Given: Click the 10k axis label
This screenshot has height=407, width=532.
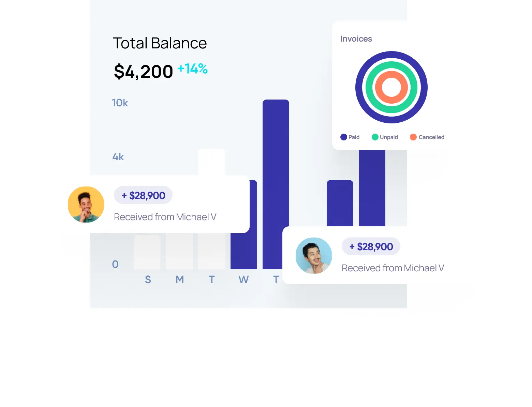Looking at the screenshot, I should pos(120,103).
